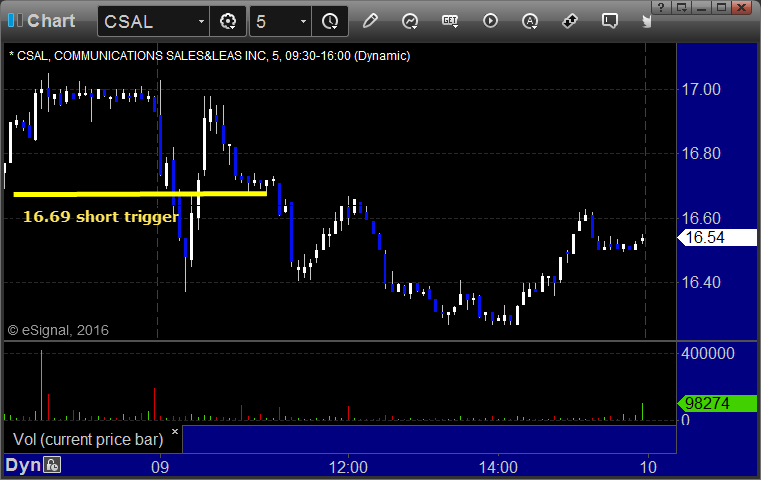Open the window options dropdown button
The height and width of the screenshot is (480, 761).
[681, 7]
